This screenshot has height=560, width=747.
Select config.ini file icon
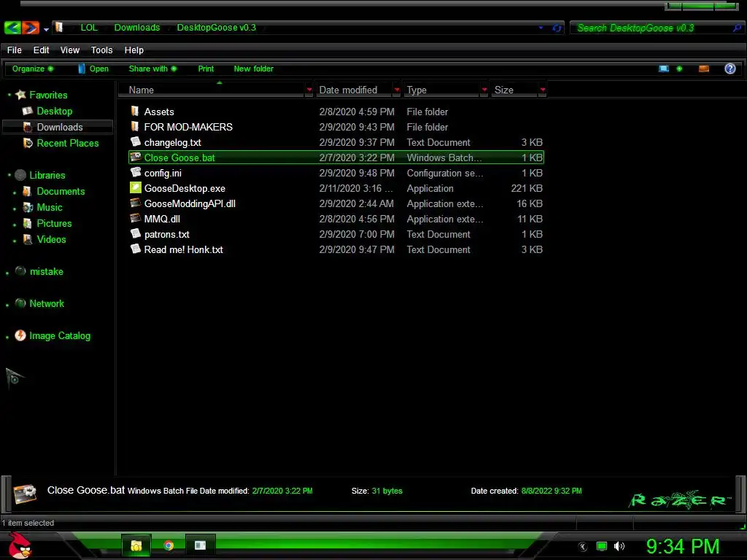135,172
